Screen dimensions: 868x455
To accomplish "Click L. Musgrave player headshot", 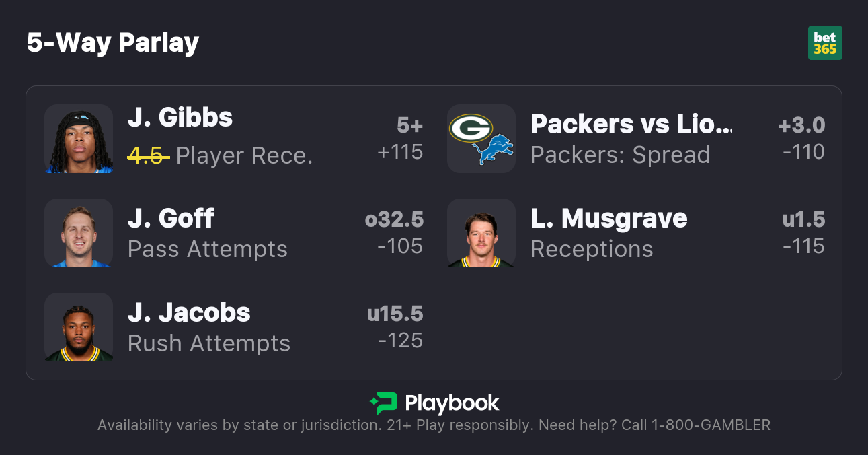I will [481, 233].
